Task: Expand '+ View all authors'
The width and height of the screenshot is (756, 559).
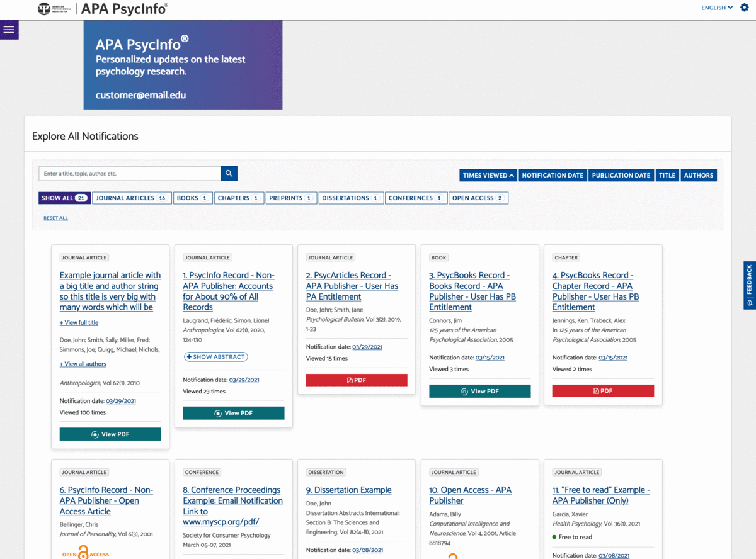Action: point(83,364)
